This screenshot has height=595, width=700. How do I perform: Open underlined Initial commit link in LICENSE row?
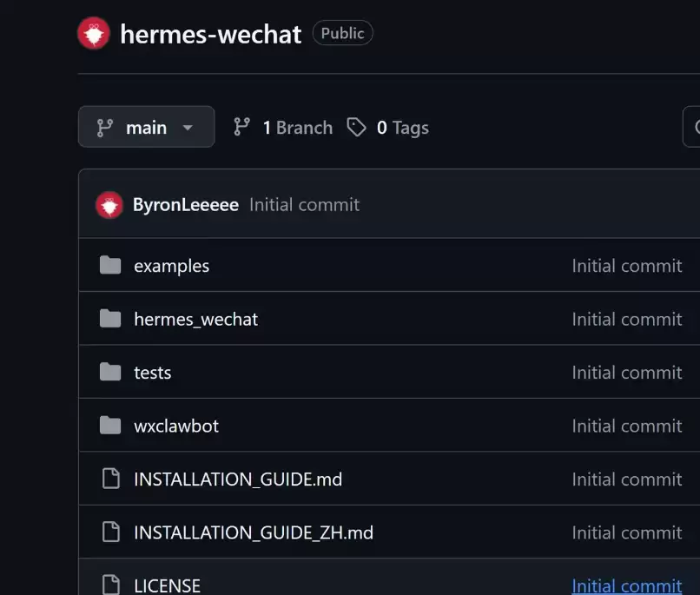pos(627,585)
